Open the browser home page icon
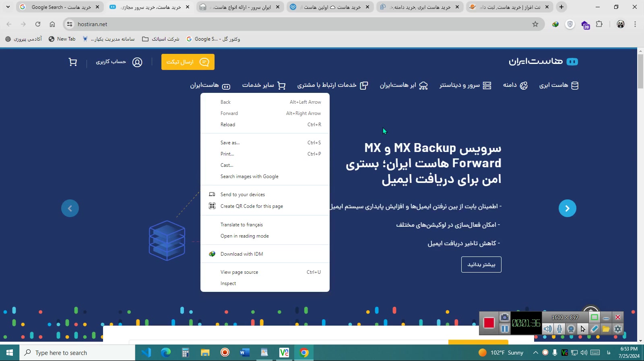644x361 pixels. pos(52,24)
